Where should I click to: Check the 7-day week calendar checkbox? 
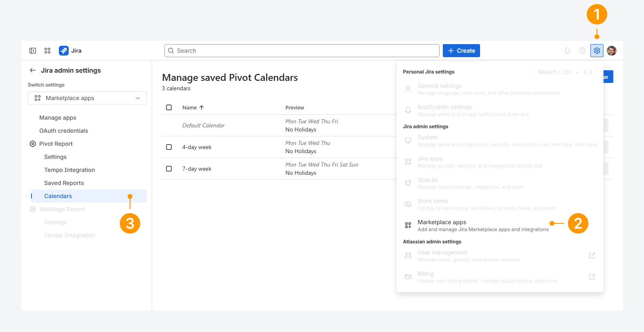(169, 169)
